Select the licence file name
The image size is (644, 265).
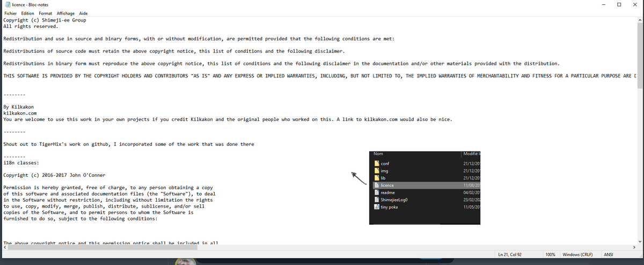387,185
